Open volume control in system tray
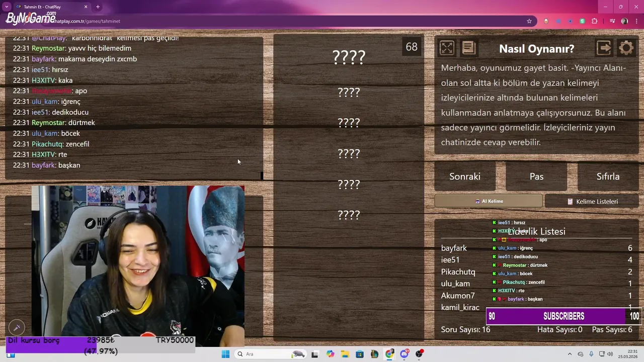Image resolution: width=644 pixels, height=362 pixels. [610, 354]
